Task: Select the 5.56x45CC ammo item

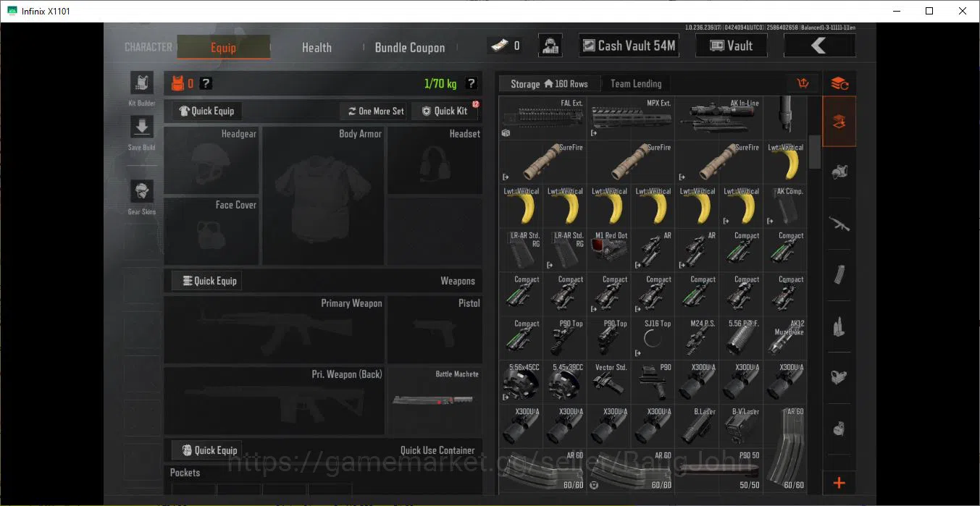Action: point(521,383)
